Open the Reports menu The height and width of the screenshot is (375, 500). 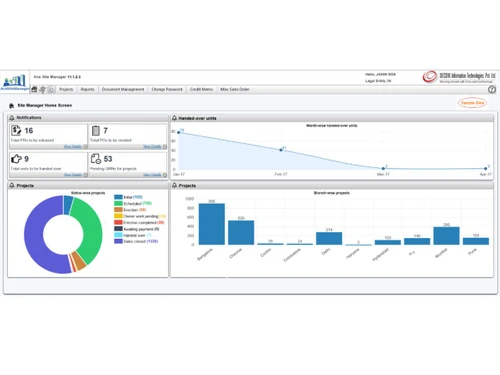[x=87, y=89]
